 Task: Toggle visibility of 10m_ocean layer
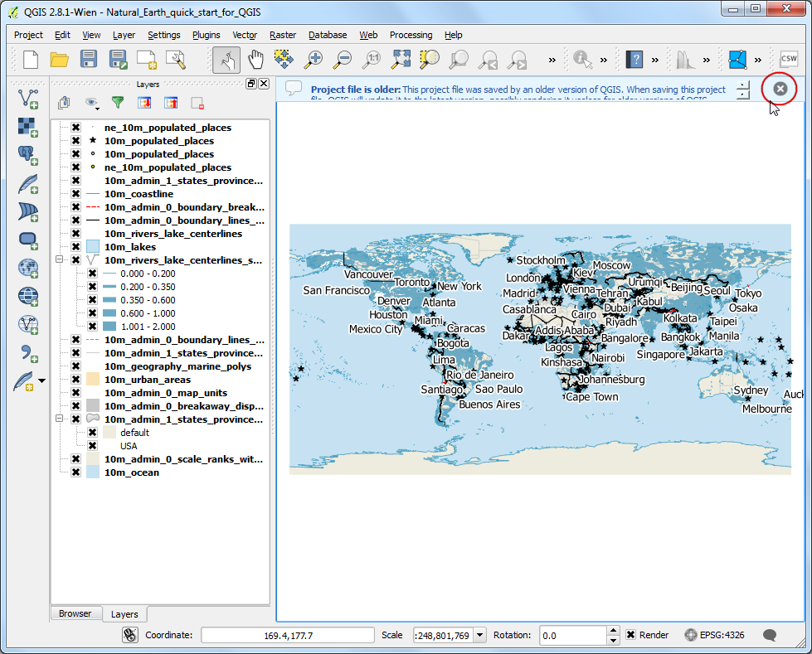[75, 472]
